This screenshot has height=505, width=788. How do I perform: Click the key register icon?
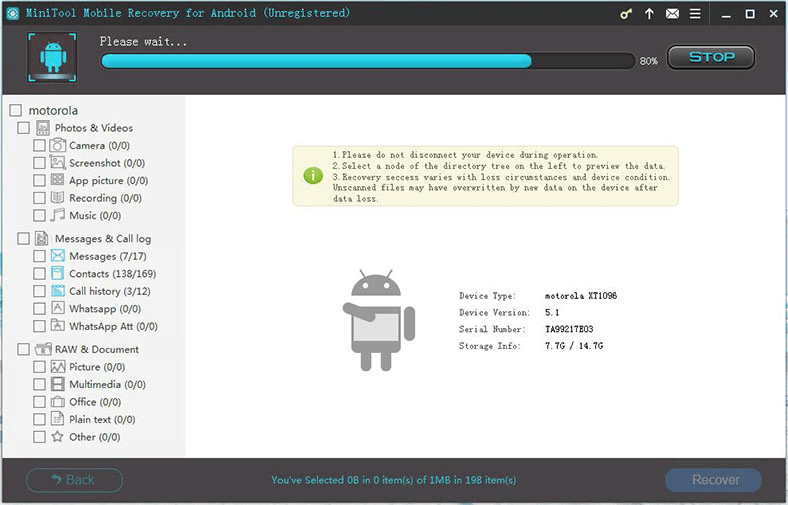coord(626,14)
